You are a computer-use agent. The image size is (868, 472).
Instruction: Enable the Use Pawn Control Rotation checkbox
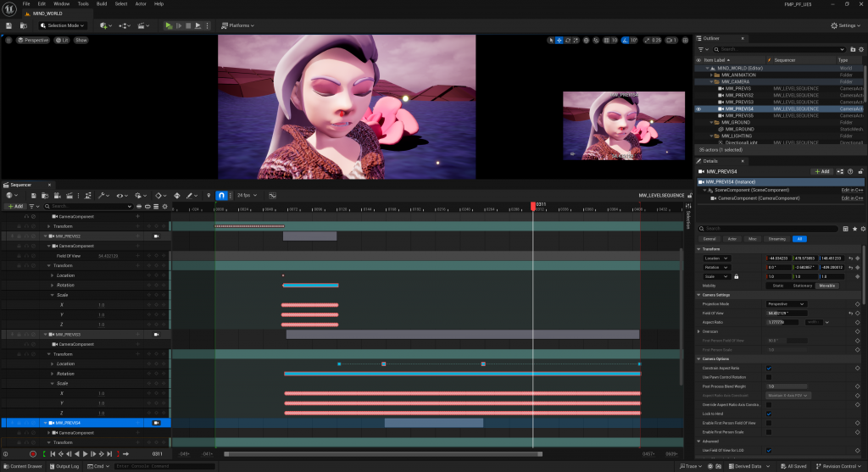click(x=769, y=377)
